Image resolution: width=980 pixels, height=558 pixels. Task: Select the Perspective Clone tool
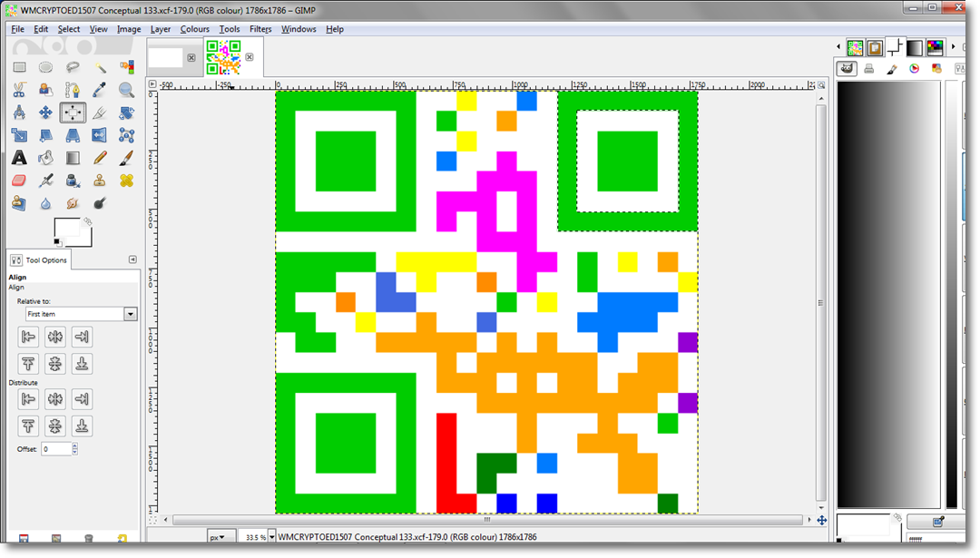point(19,203)
